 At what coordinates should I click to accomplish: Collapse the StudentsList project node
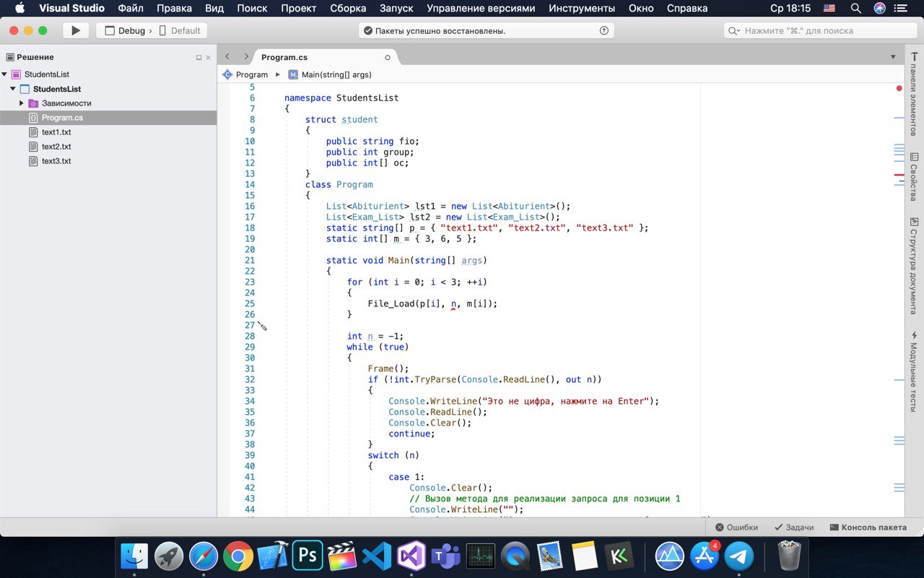point(13,89)
